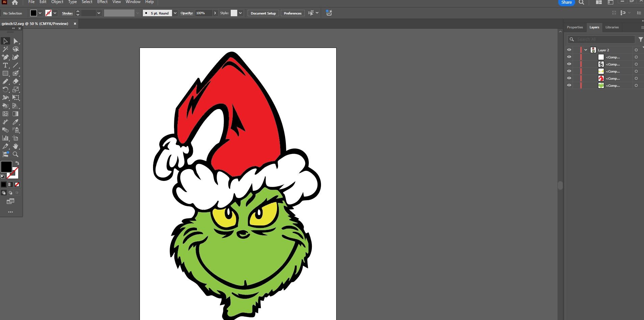Image resolution: width=644 pixels, height=320 pixels.
Task: Switch to the Properties tab
Action: (575, 27)
